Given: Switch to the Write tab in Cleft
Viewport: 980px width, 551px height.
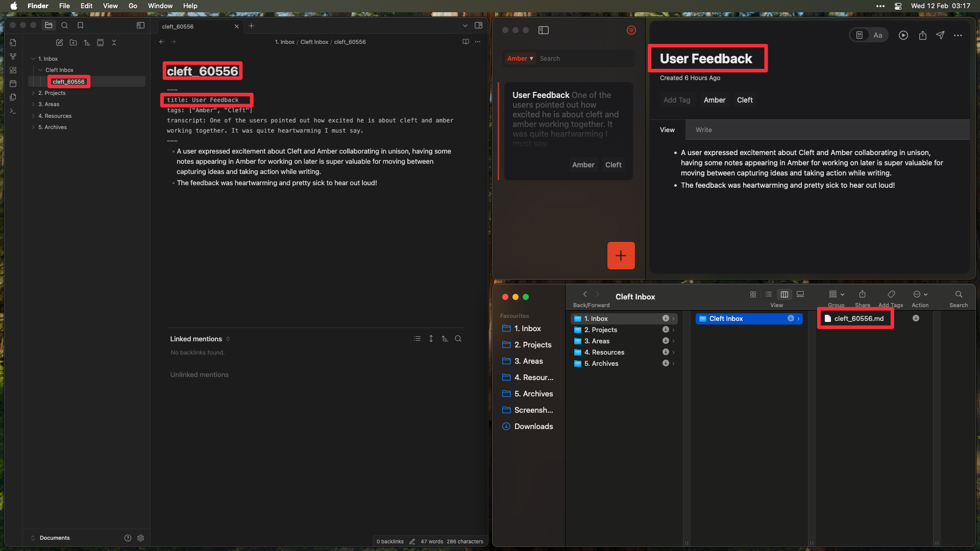Looking at the screenshot, I should [704, 130].
